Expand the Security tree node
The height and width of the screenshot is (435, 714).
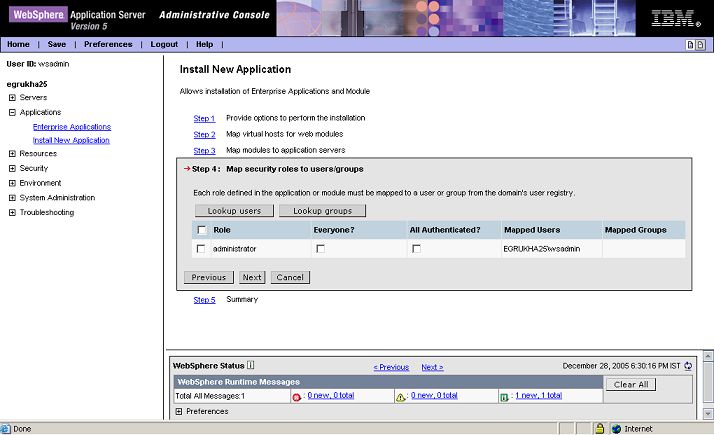[x=12, y=168]
